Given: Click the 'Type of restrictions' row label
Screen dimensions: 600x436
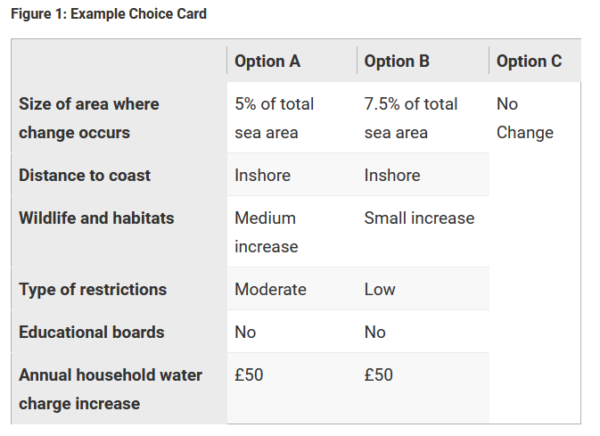Looking at the screenshot, I should (x=92, y=289).
